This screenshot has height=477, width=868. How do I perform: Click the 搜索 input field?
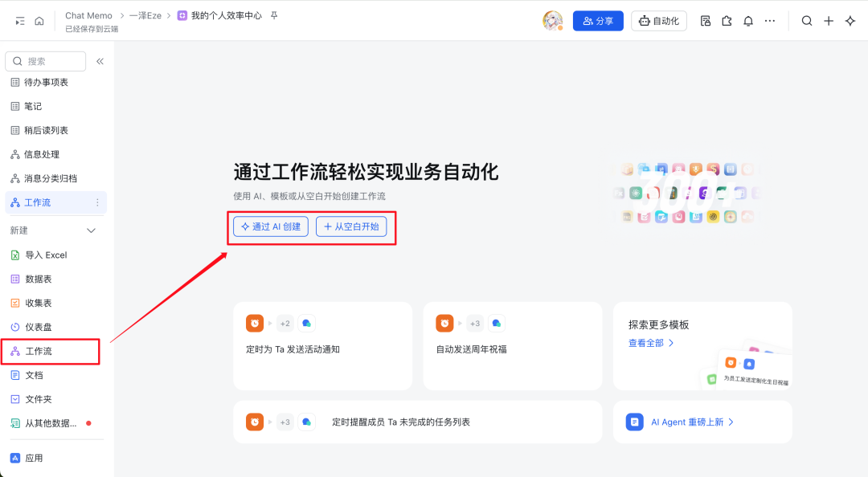(x=46, y=60)
